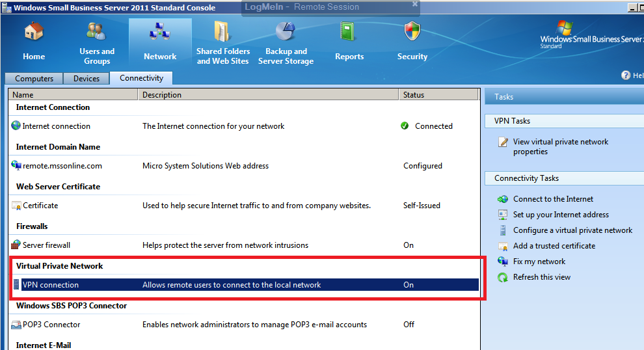Click the Connect to the Internet icon

[x=503, y=199]
